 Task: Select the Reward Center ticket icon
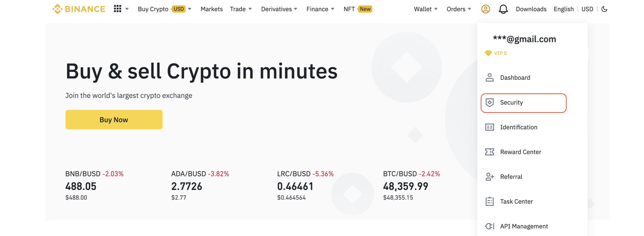click(x=490, y=152)
